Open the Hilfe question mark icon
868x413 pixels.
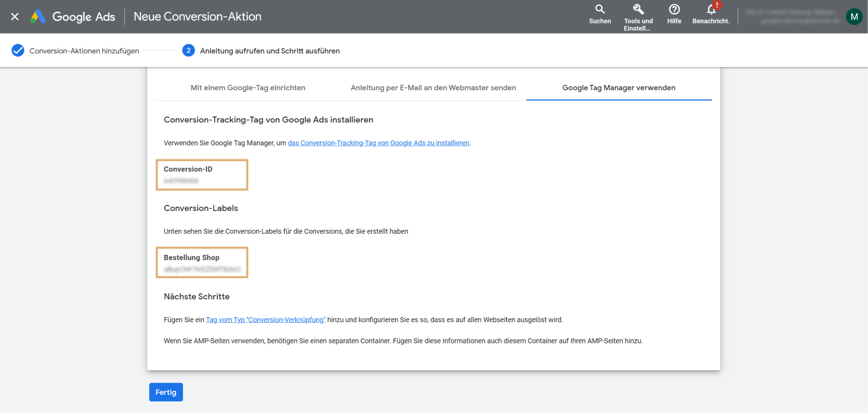674,9
